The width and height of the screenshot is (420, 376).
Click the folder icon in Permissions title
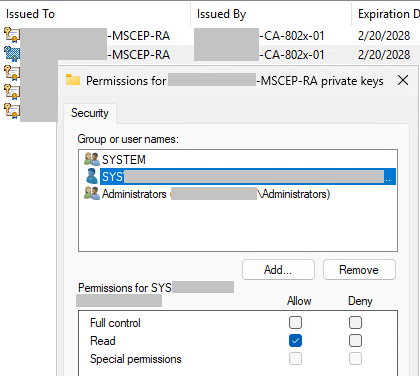[x=73, y=80]
